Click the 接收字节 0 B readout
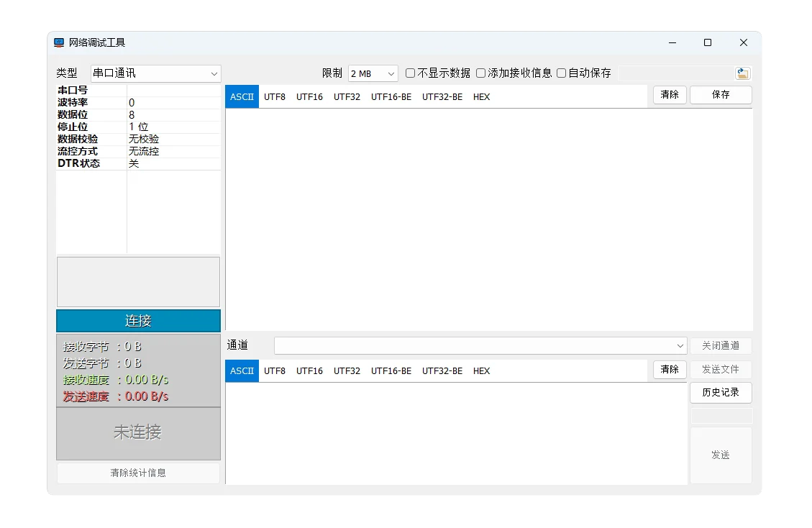Screen dimensions: 812x528 tap(103, 347)
